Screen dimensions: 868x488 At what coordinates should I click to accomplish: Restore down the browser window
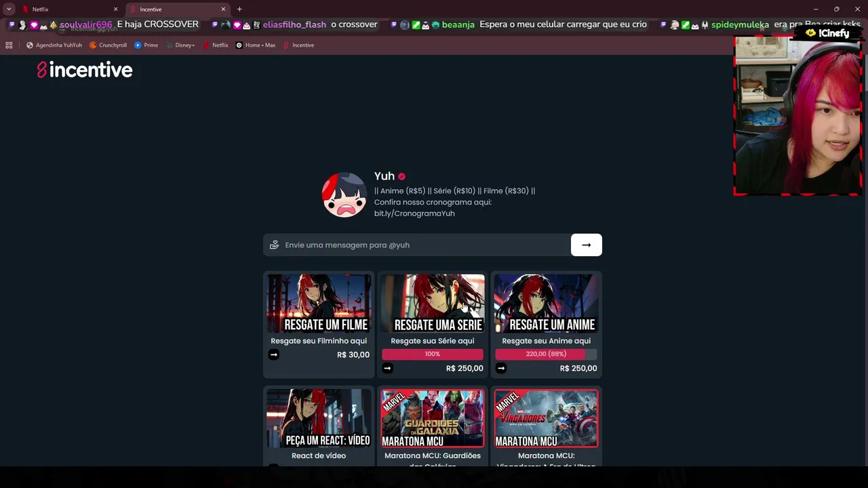click(x=836, y=9)
